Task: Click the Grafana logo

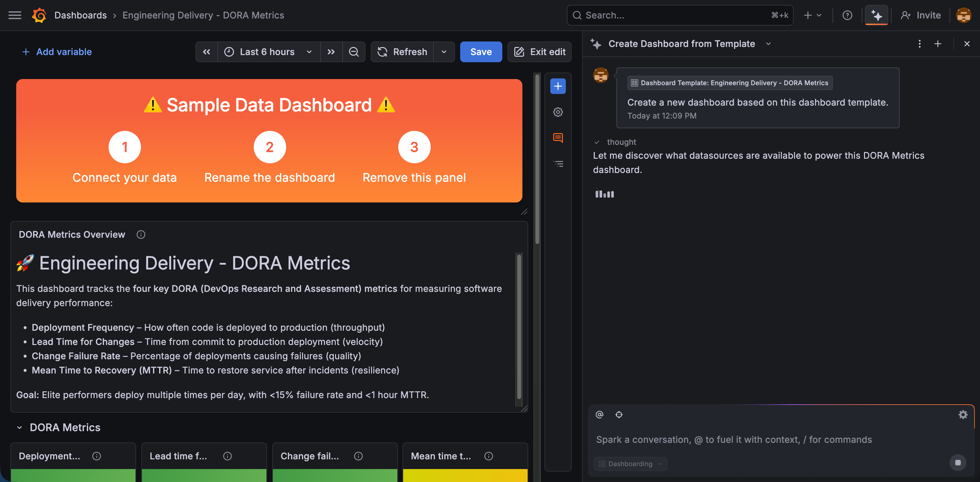Action: 39,15
